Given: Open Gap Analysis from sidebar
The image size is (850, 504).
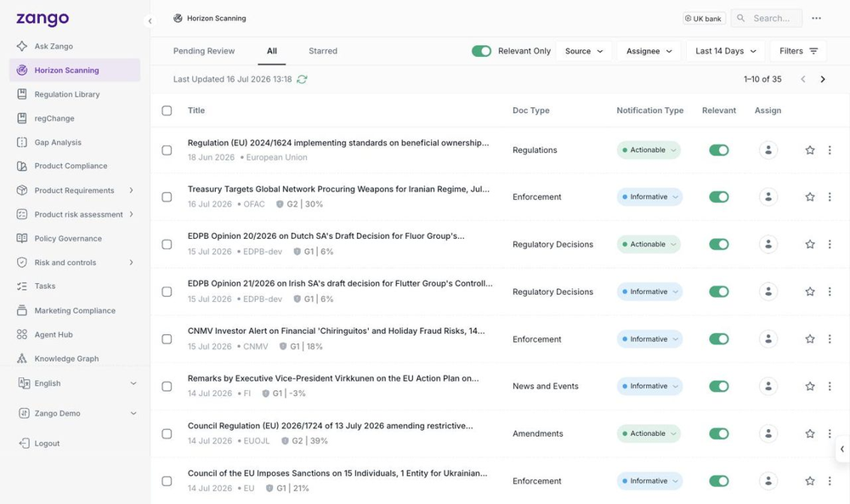Looking at the screenshot, I should (x=58, y=142).
